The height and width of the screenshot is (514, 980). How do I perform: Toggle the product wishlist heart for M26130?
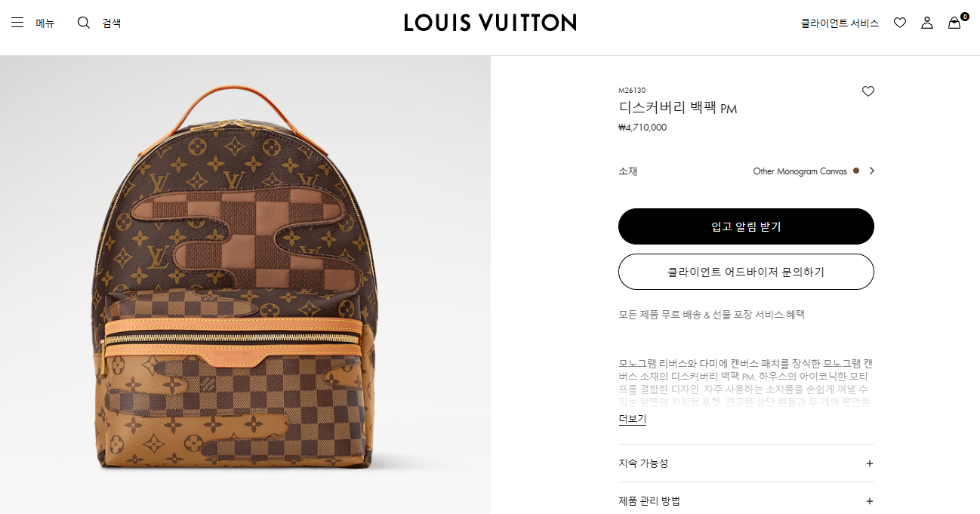pos(868,91)
